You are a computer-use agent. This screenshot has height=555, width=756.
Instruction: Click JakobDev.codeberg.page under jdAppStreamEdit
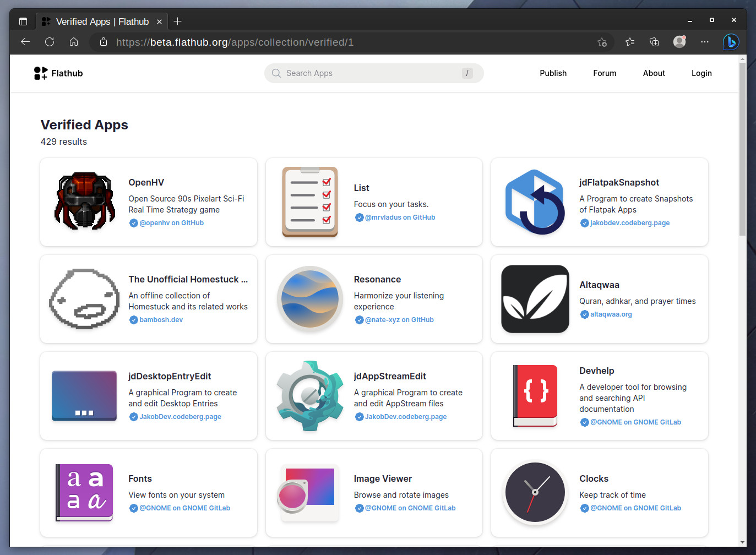pyautogui.click(x=406, y=417)
